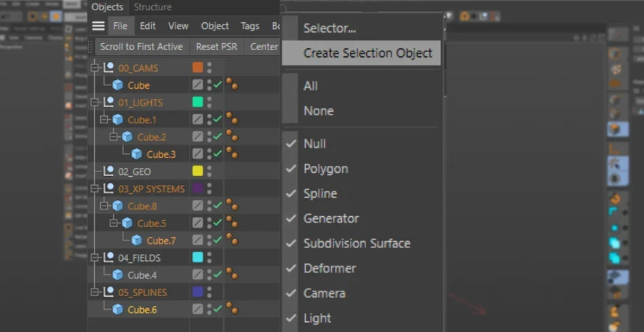
Task: Select the Cube.7 object name
Action: coord(161,241)
